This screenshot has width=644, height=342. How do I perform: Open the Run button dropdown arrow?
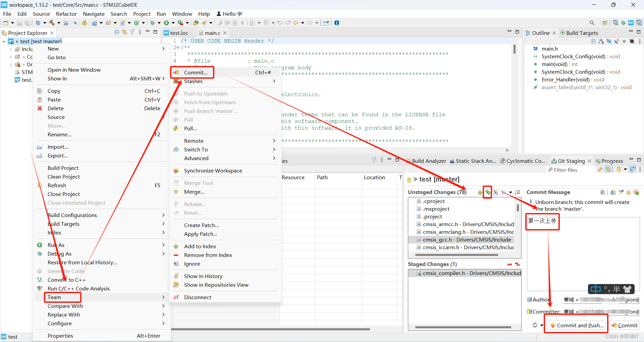[x=173, y=23]
